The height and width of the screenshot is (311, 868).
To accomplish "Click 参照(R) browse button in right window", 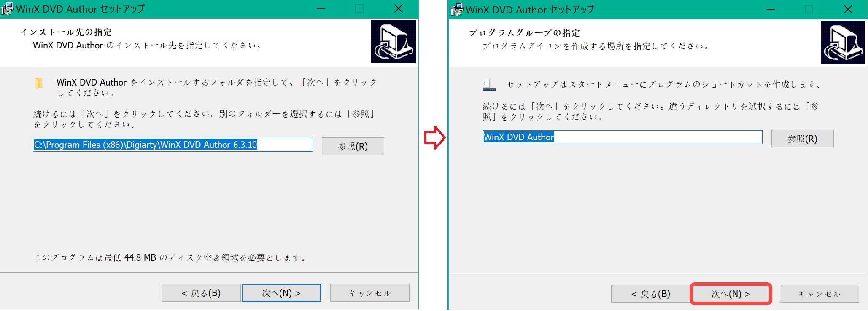I will pyautogui.click(x=803, y=139).
